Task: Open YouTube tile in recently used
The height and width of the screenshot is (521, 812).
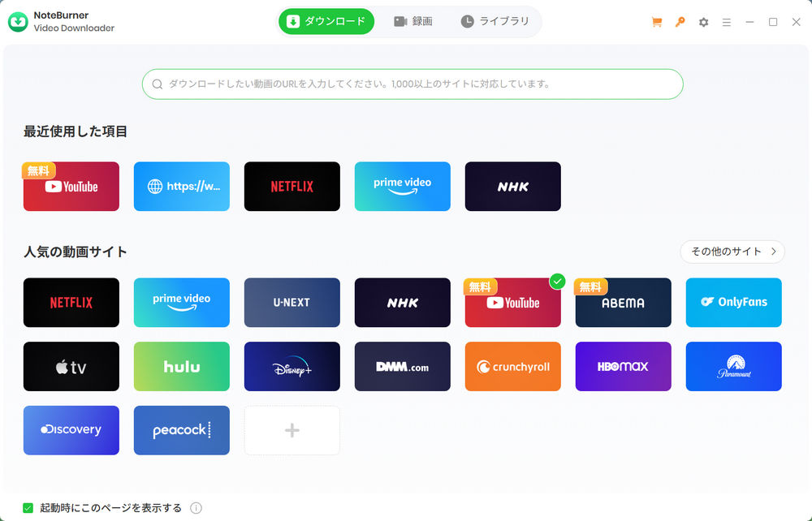Action: click(x=71, y=187)
